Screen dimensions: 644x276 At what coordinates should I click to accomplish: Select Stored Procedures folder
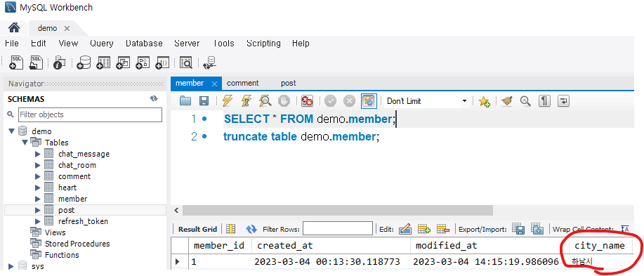[77, 244]
